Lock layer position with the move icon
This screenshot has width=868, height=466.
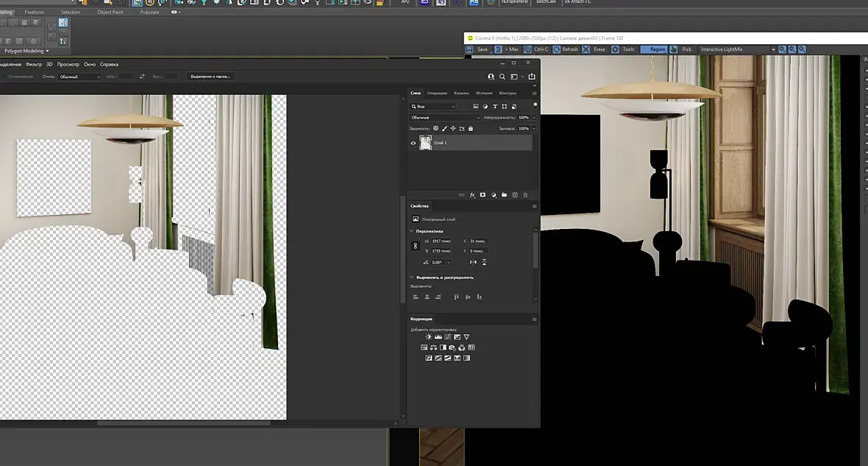453,129
